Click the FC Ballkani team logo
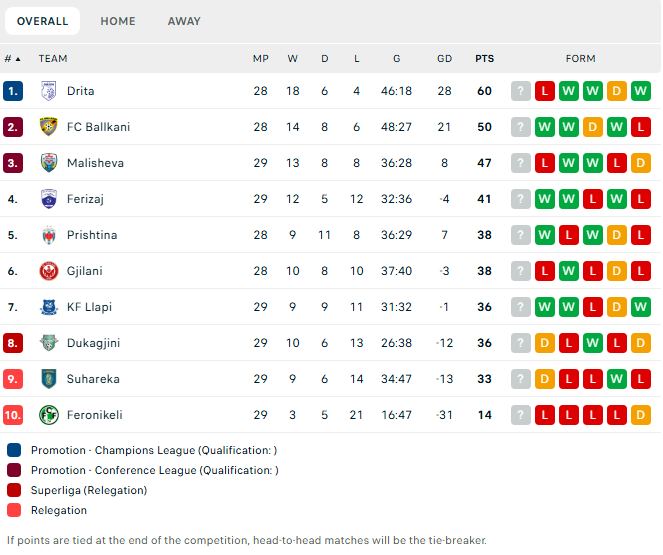663x555 pixels. coord(49,127)
